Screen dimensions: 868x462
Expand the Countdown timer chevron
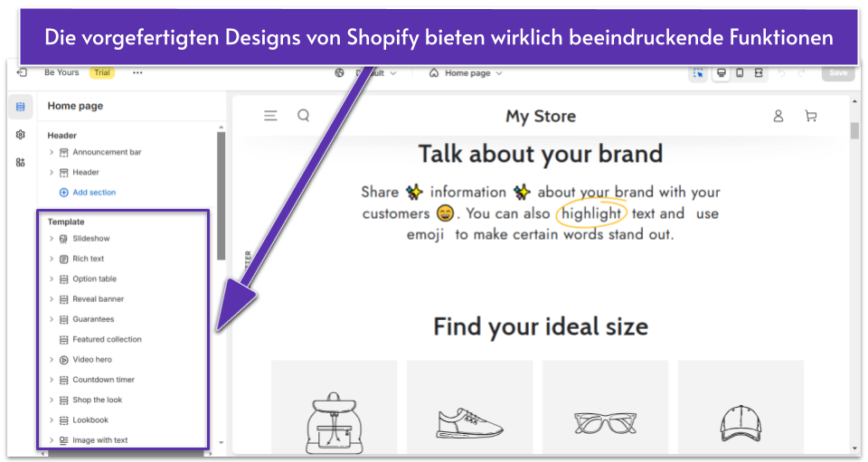pos(52,380)
